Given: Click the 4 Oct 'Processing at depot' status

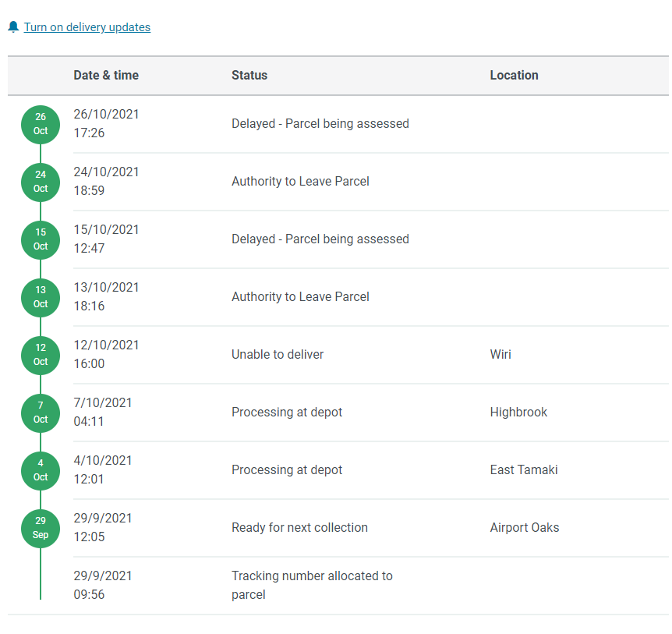Looking at the screenshot, I should click(287, 469).
